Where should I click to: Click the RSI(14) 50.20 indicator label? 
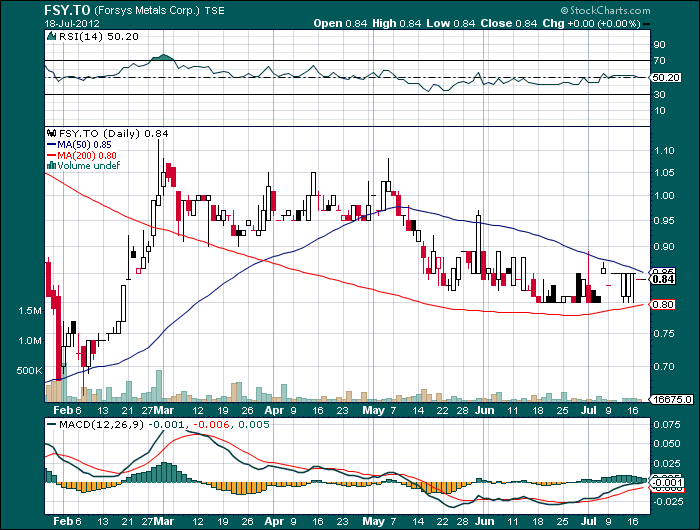99,37
